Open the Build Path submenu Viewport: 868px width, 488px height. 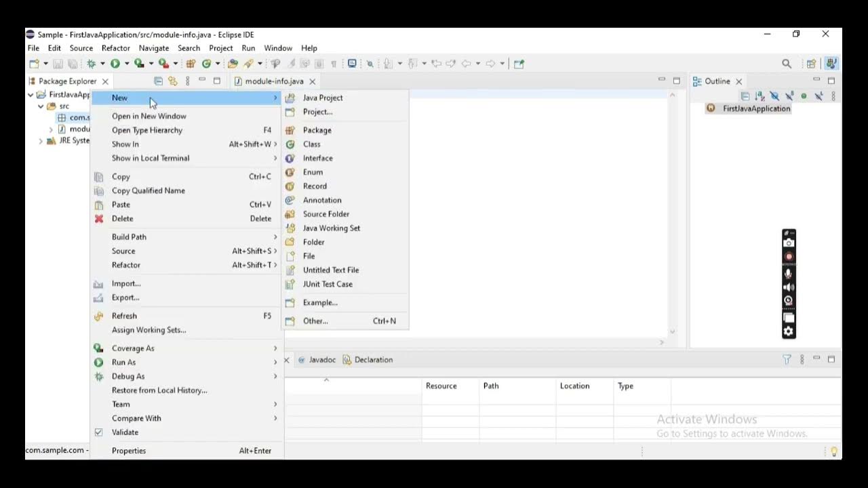(186, 237)
